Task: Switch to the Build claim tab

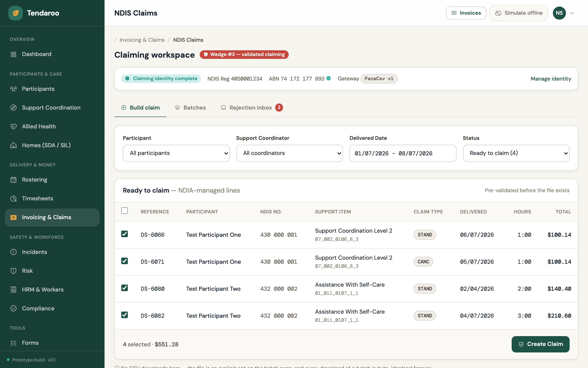Action: click(x=140, y=108)
